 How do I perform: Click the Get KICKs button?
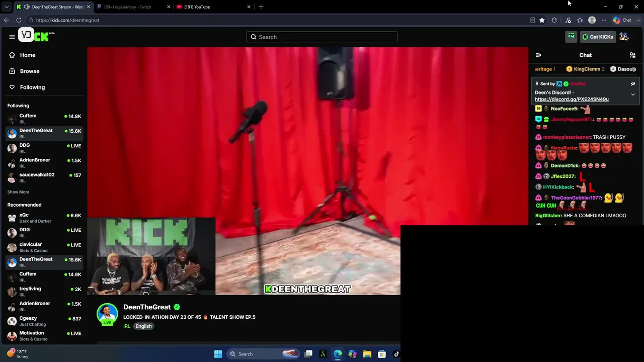click(598, 37)
